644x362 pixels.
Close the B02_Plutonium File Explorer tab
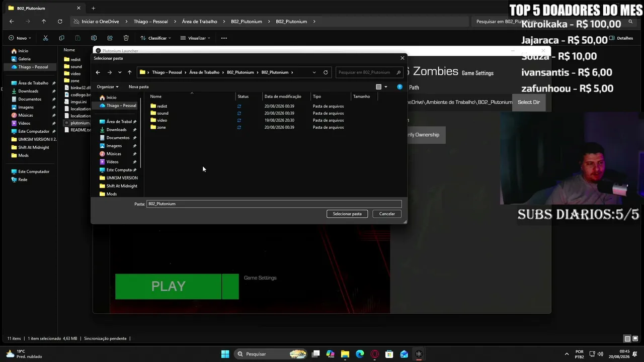pyautogui.click(x=78, y=8)
